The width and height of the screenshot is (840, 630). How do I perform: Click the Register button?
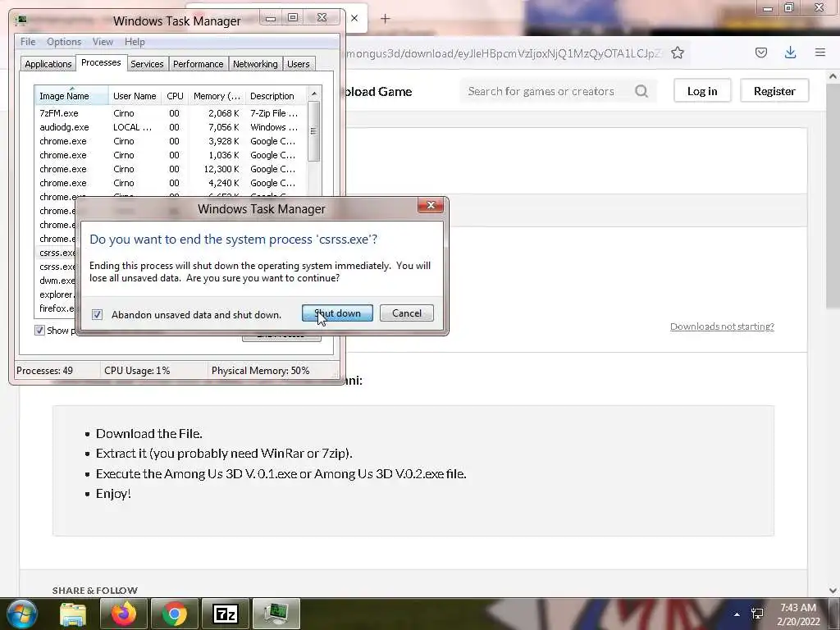click(x=774, y=91)
